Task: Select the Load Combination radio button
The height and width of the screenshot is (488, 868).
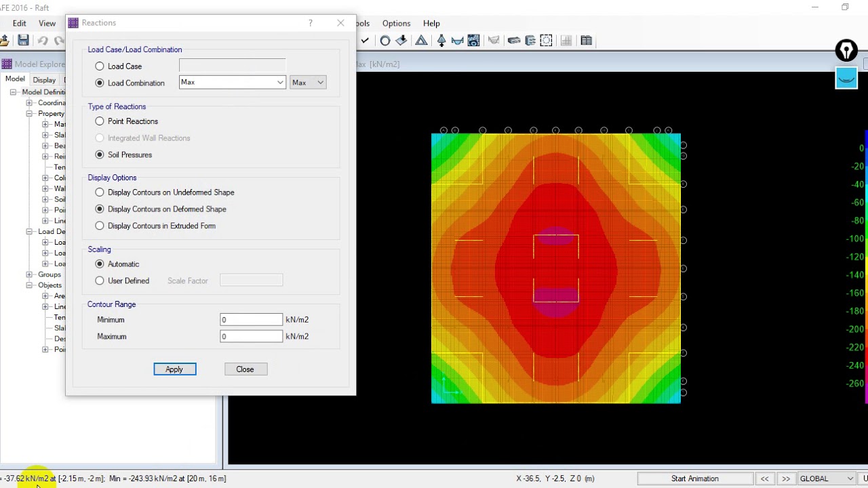Action: [x=100, y=83]
